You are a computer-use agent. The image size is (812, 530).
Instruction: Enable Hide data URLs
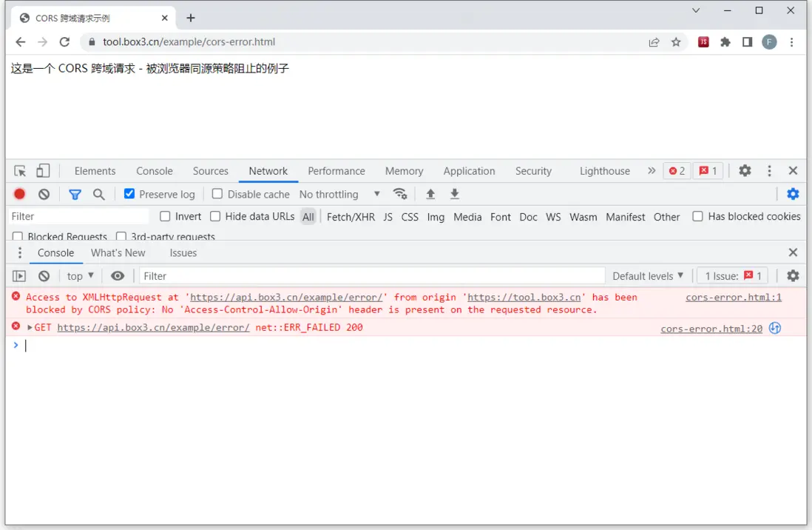tap(215, 216)
